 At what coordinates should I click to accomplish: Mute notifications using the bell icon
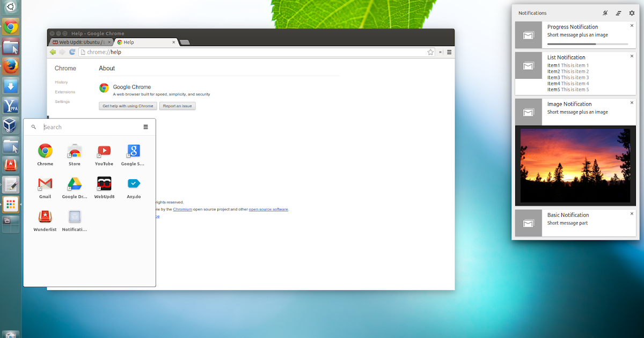click(x=605, y=13)
